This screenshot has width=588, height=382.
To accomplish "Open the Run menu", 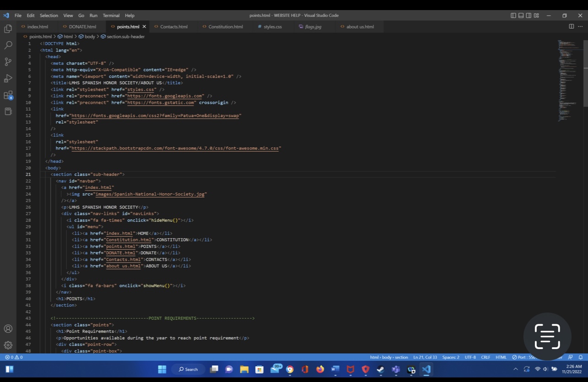I will pyautogui.click(x=93, y=15).
